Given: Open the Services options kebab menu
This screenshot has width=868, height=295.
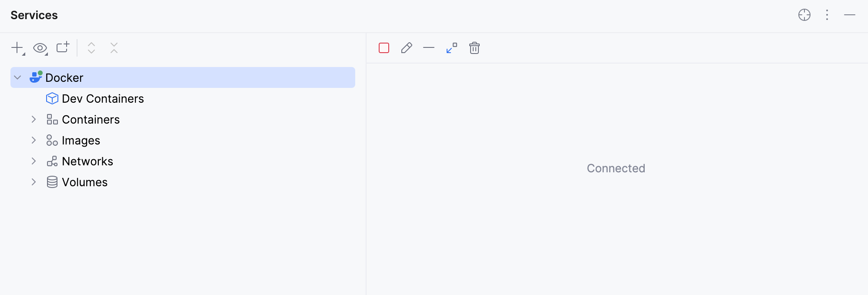Looking at the screenshot, I should coord(827,15).
